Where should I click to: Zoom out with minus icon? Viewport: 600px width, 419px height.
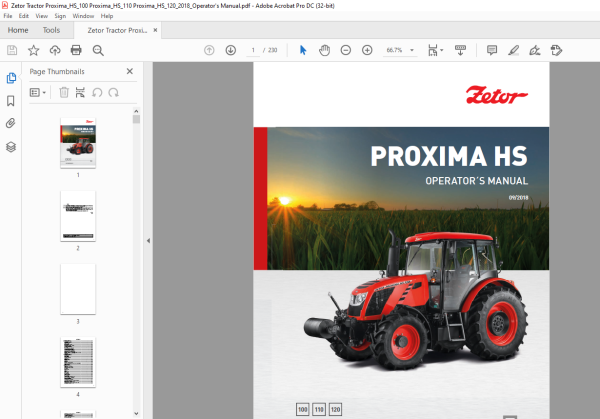(346, 50)
